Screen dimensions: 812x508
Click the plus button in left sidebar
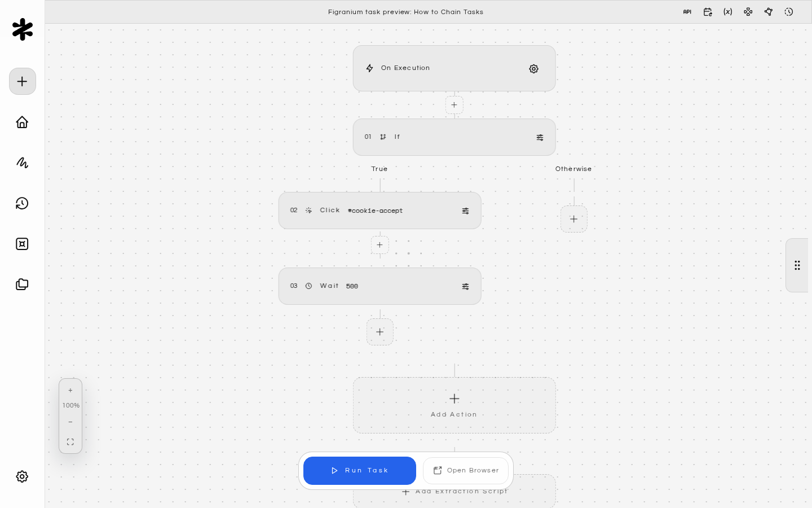23,81
